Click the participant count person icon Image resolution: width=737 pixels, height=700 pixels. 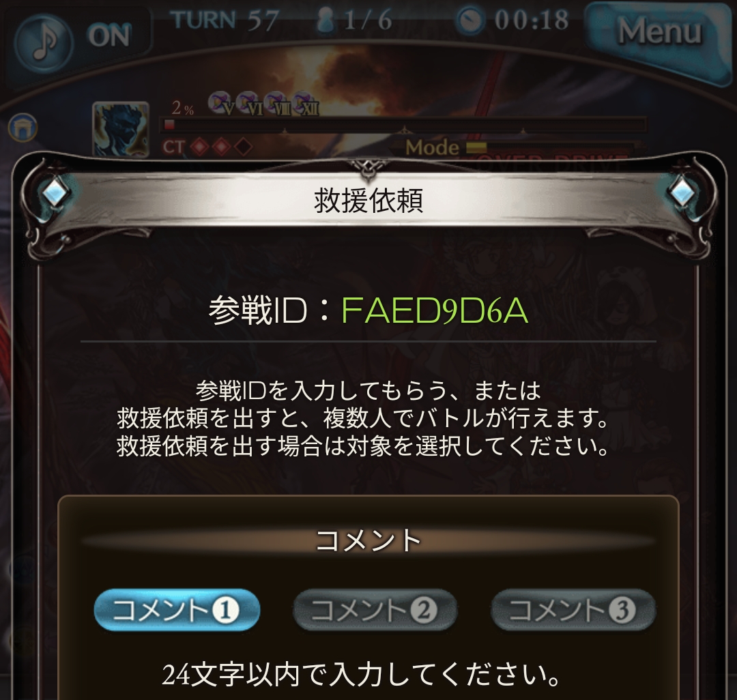324,20
